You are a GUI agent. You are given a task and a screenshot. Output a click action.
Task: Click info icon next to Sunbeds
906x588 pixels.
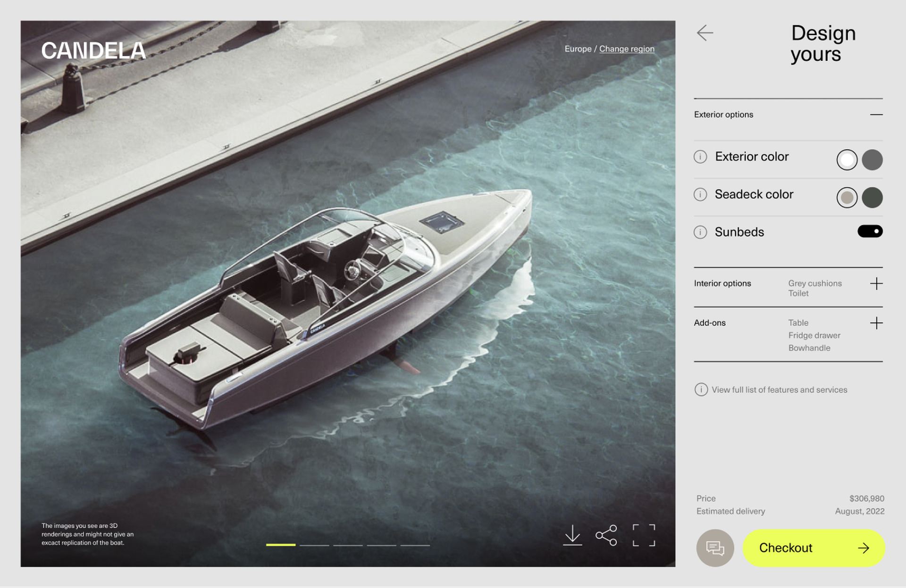pos(700,232)
